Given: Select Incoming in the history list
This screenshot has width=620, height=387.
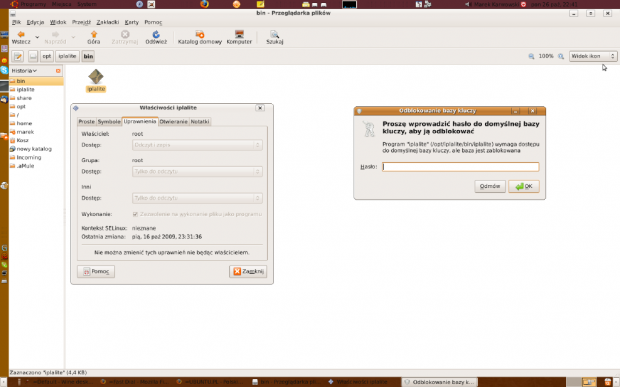Looking at the screenshot, I should click(36, 157).
